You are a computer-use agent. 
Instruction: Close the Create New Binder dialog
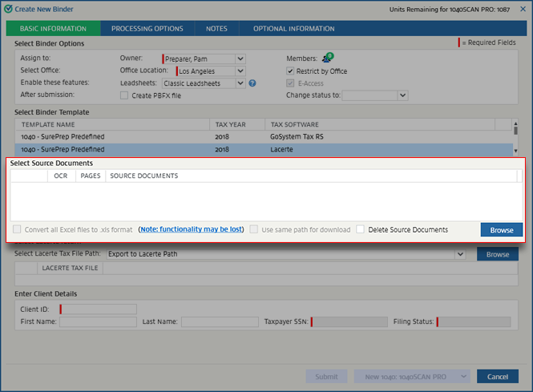pyautogui.click(x=523, y=9)
